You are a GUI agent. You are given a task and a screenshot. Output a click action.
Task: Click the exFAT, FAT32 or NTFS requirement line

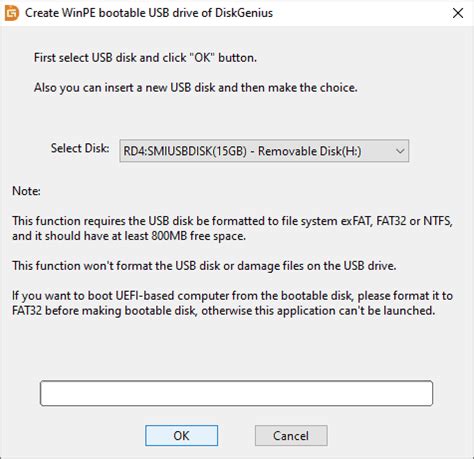pos(232,221)
